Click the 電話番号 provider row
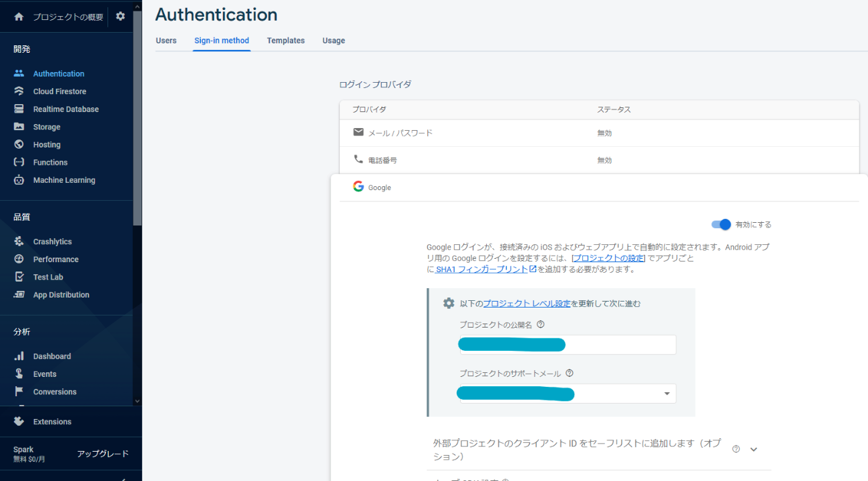The width and height of the screenshot is (868, 481). pos(599,160)
